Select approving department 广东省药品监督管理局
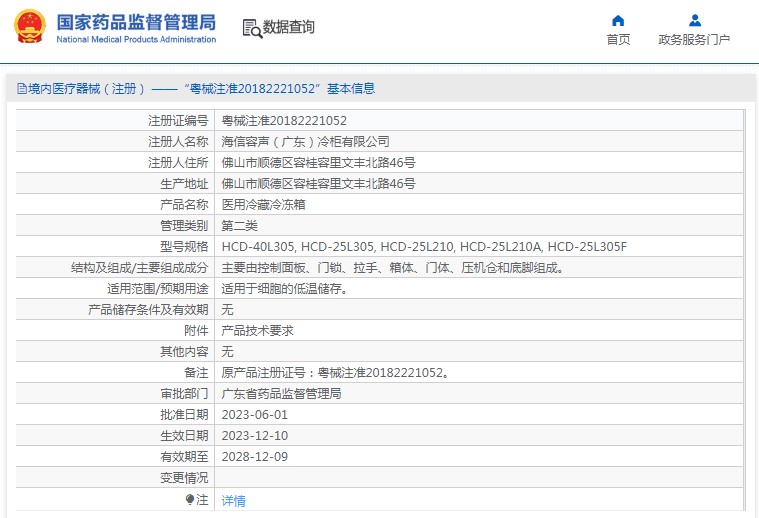759x518 pixels. point(281,394)
